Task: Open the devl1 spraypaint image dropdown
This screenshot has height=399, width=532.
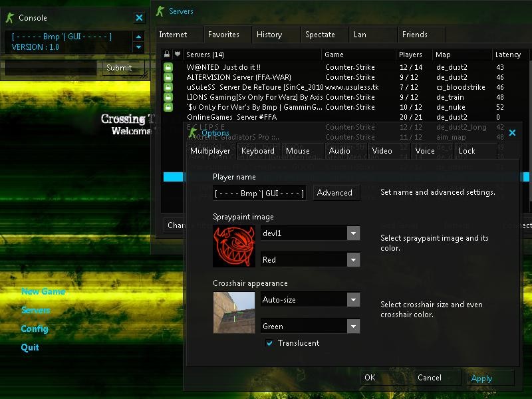Action: click(x=354, y=233)
